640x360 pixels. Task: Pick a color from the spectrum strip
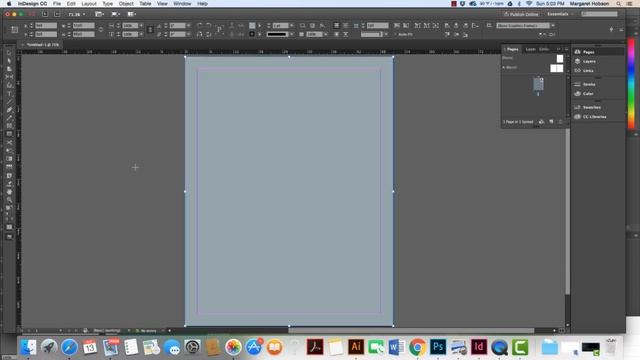pos(631,83)
